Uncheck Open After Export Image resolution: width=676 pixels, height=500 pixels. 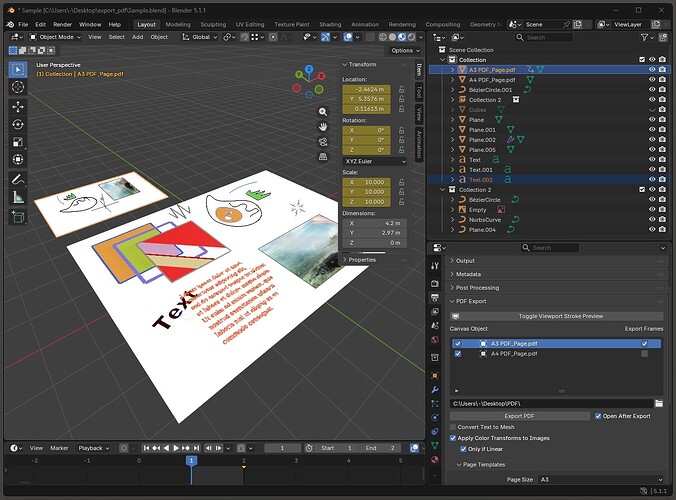[x=598, y=416]
